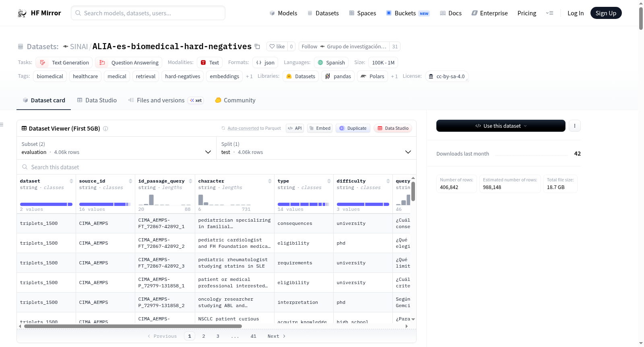
Task: Focus the search models, datasets, users field
Action: pyautogui.click(x=148, y=13)
